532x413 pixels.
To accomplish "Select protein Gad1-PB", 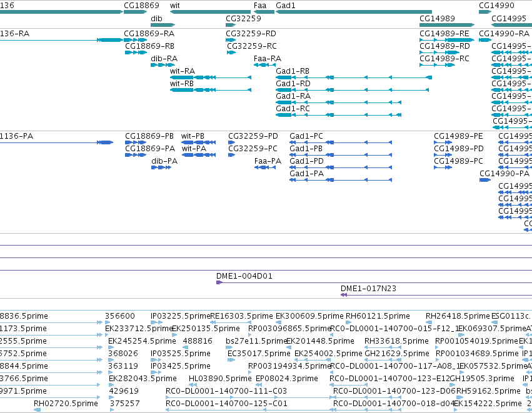I will point(341,155).
